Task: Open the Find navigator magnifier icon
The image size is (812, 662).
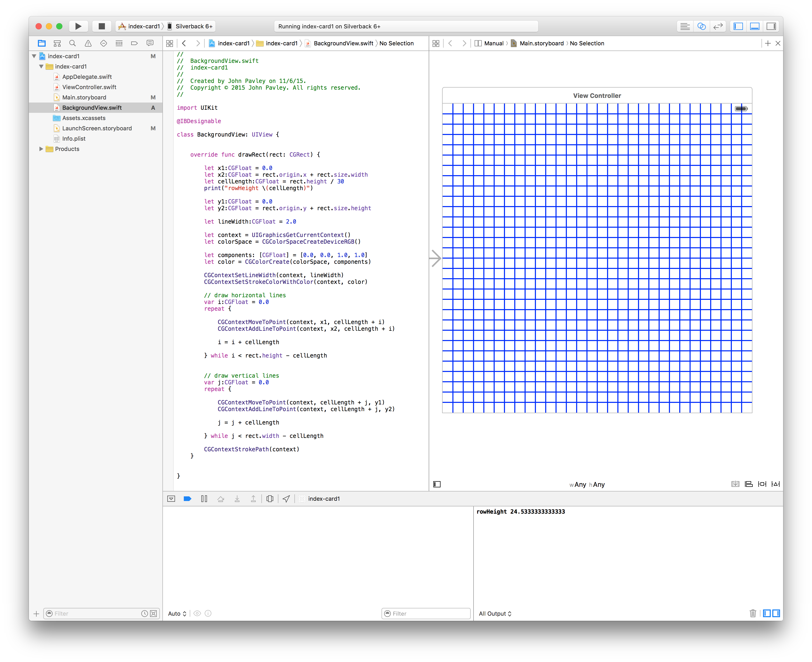Action: [x=72, y=44]
